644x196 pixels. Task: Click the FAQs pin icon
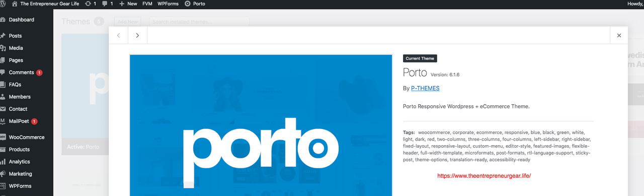3,85
